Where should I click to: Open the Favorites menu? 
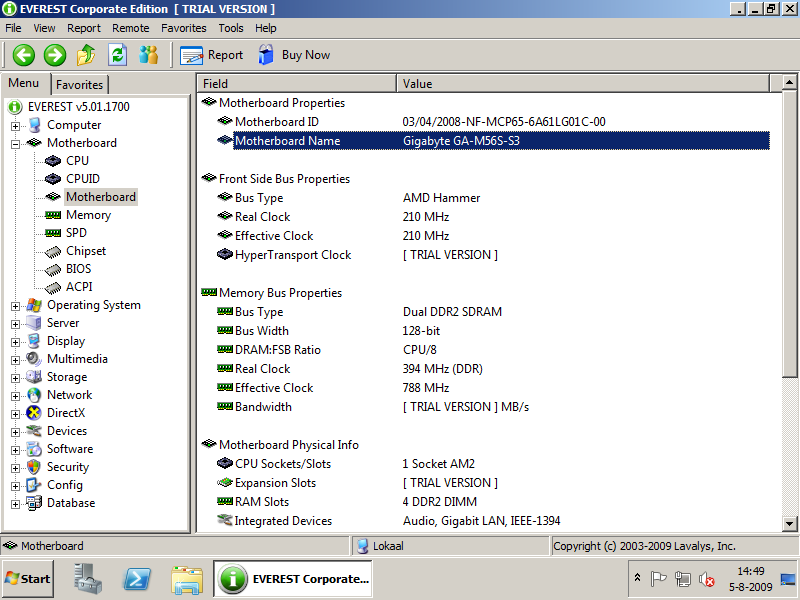[x=184, y=28]
